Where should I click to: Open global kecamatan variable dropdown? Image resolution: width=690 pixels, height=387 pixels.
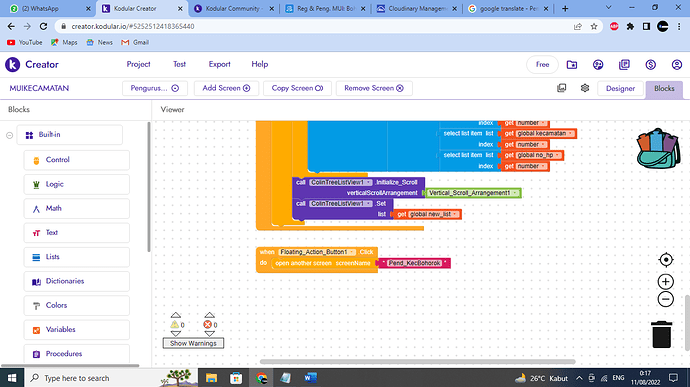pos(545,133)
